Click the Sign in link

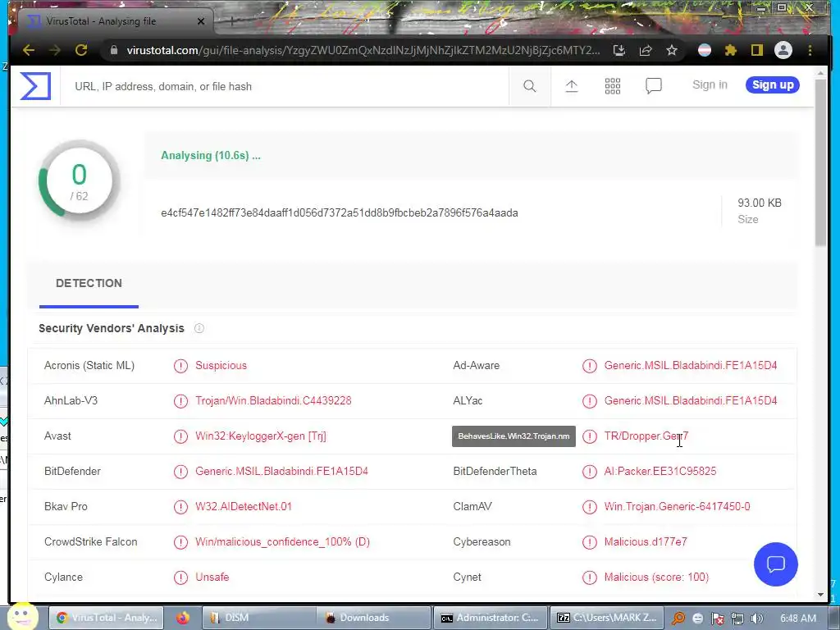tap(710, 84)
